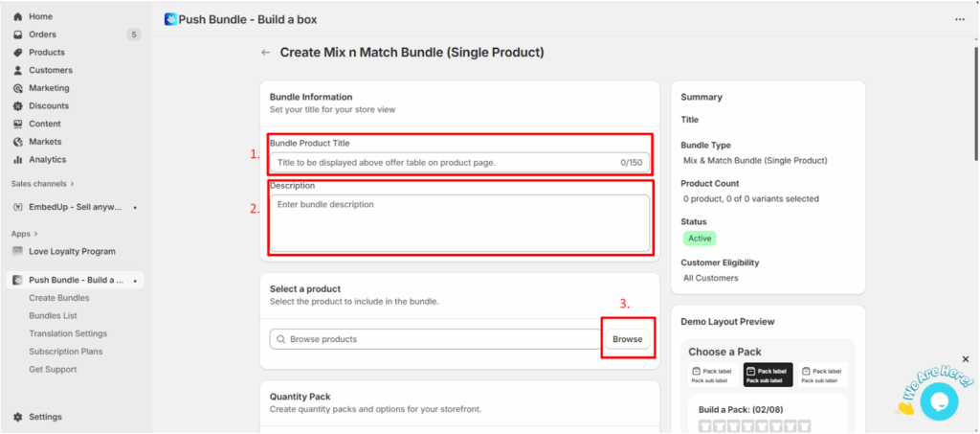Image resolution: width=980 pixels, height=434 pixels.
Task: Go to Translation Settings menu item
Action: pyautogui.click(x=68, y=333)
